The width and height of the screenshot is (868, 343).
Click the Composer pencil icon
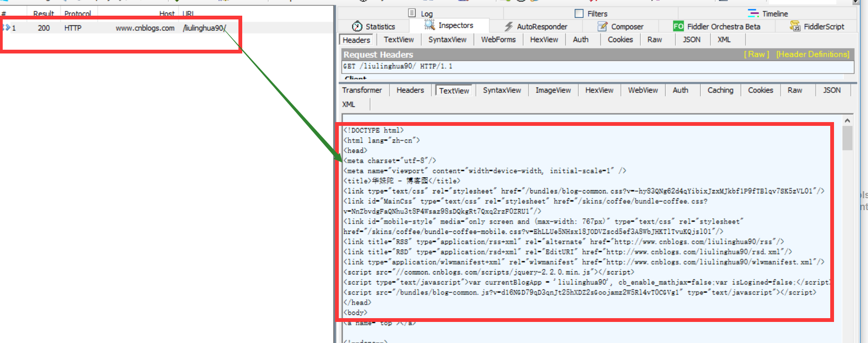click(603, 26)
